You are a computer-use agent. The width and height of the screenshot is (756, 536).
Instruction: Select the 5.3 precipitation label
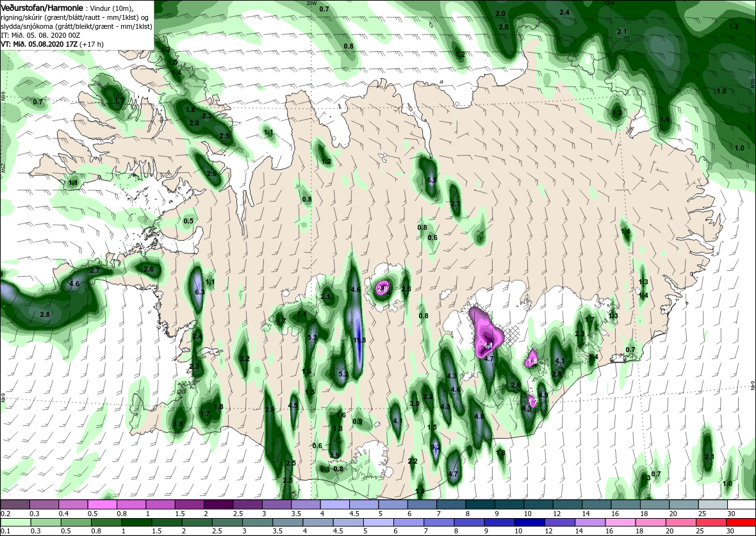pos(312,337)
